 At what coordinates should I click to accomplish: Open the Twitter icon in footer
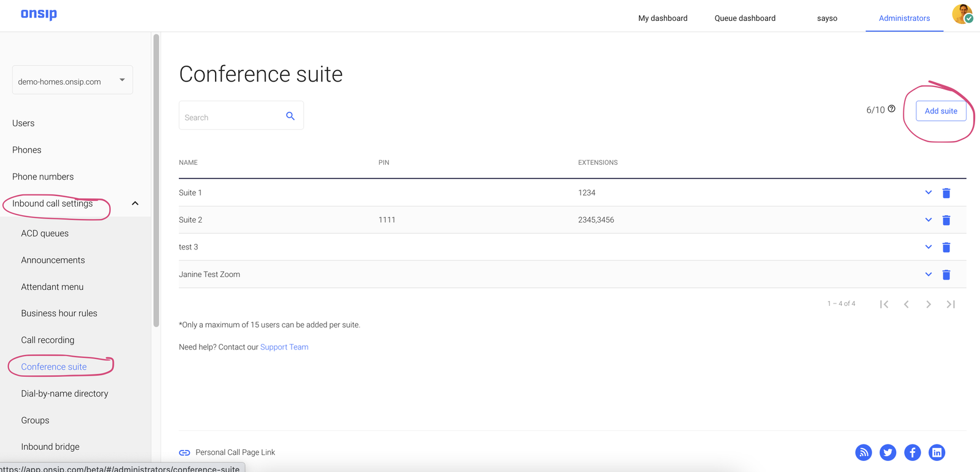pyautogui.click(x=888, y=452)
